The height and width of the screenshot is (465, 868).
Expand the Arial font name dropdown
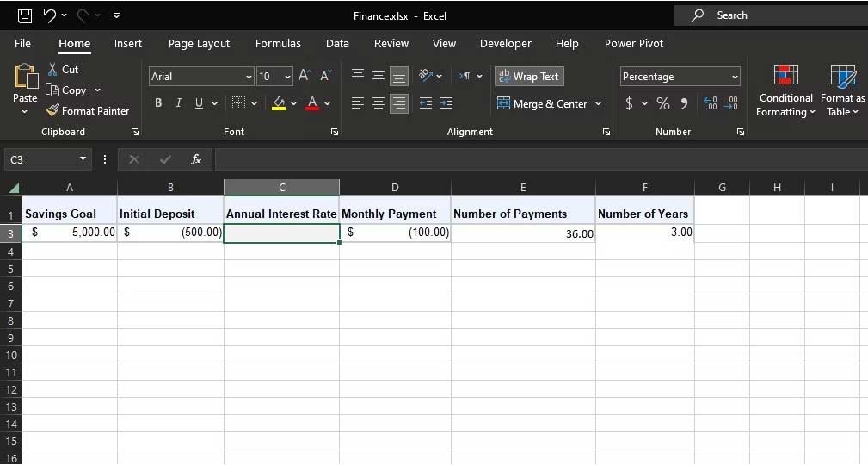click(249, 77)
